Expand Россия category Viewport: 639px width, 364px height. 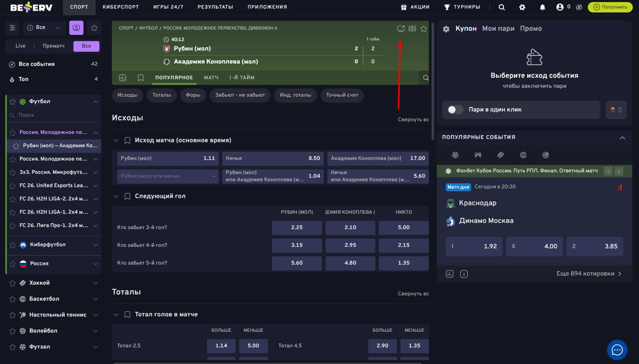coord(96,264)
